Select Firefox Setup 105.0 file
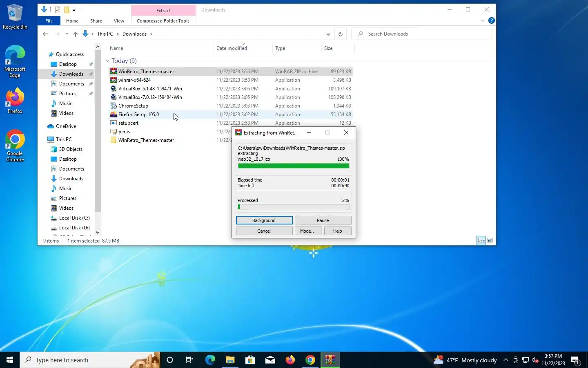 pos(231,114)
